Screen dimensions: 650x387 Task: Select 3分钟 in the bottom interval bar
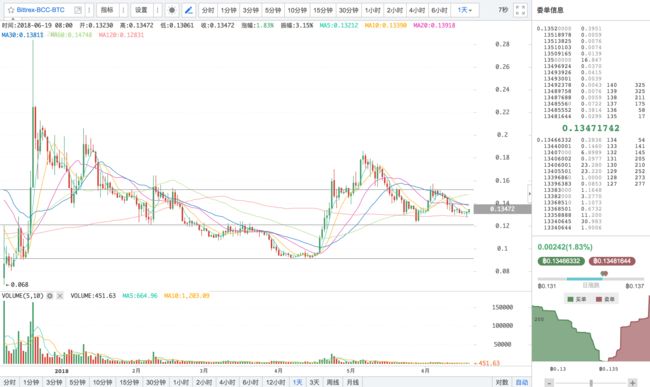click(54, 382)
